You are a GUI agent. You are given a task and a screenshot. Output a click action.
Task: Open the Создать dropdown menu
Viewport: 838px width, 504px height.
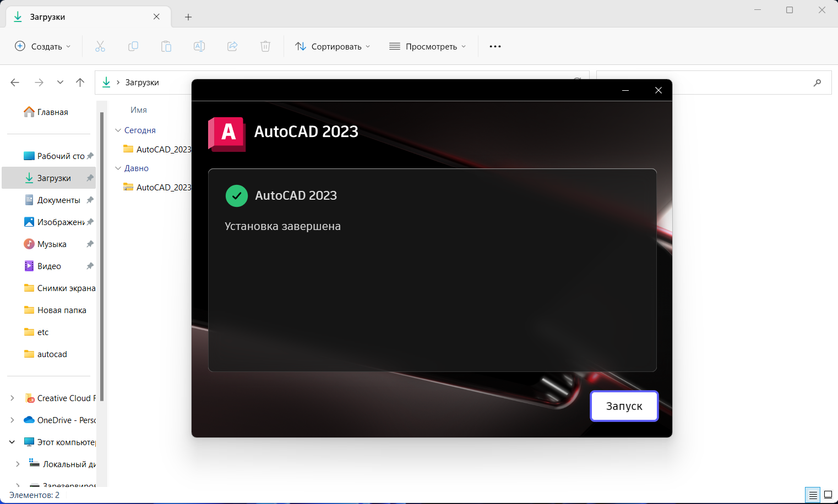coord(43,46)
